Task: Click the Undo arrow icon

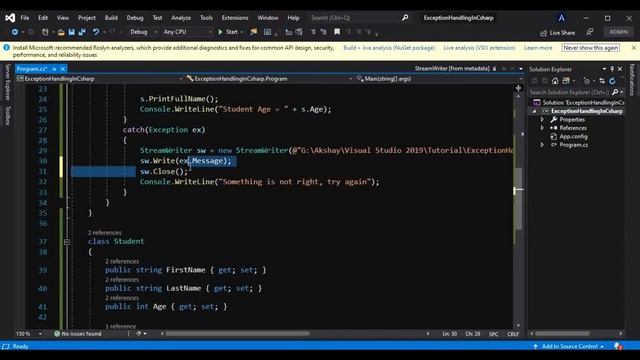Action: (x=96, y=32)
